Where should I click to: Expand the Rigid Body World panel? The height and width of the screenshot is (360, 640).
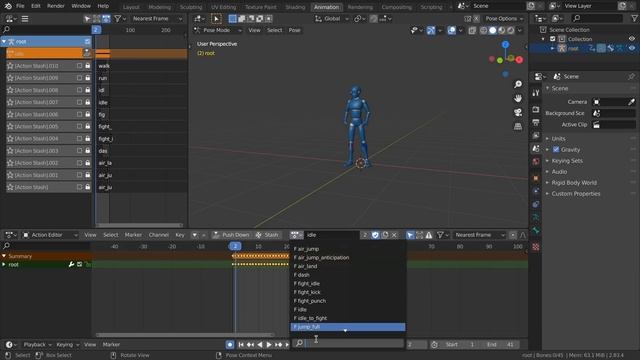click(x=574, y=183)
